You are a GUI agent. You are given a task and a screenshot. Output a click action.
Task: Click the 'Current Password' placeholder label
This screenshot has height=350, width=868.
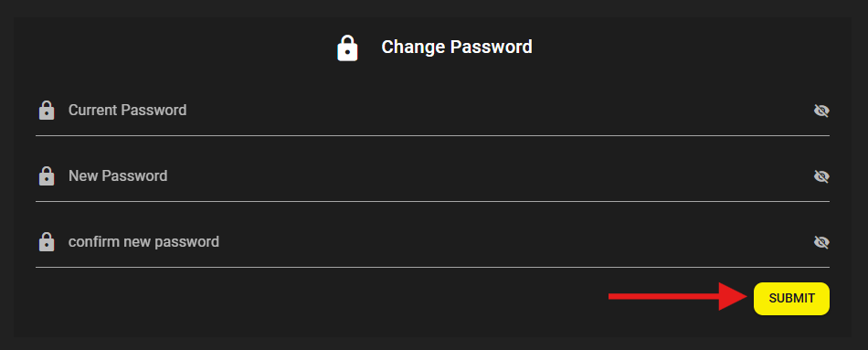point(127,111)
